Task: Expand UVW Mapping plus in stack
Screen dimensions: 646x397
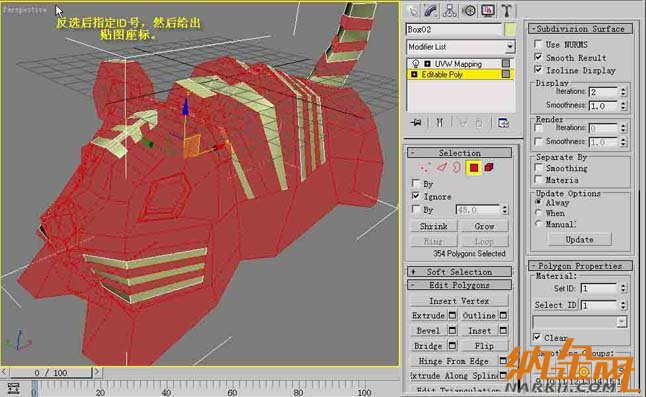Action: click(427, 64)
